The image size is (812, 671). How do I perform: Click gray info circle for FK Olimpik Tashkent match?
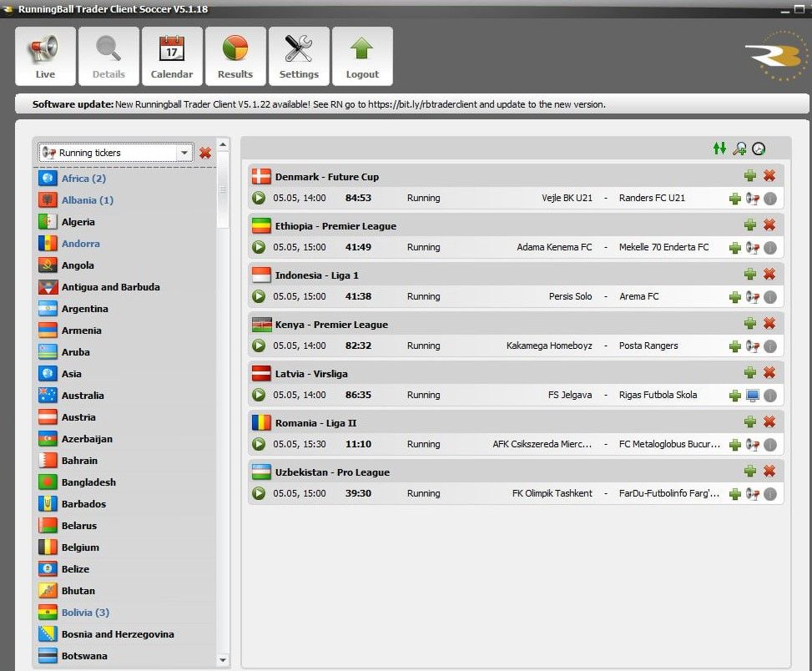click(770, 494)
